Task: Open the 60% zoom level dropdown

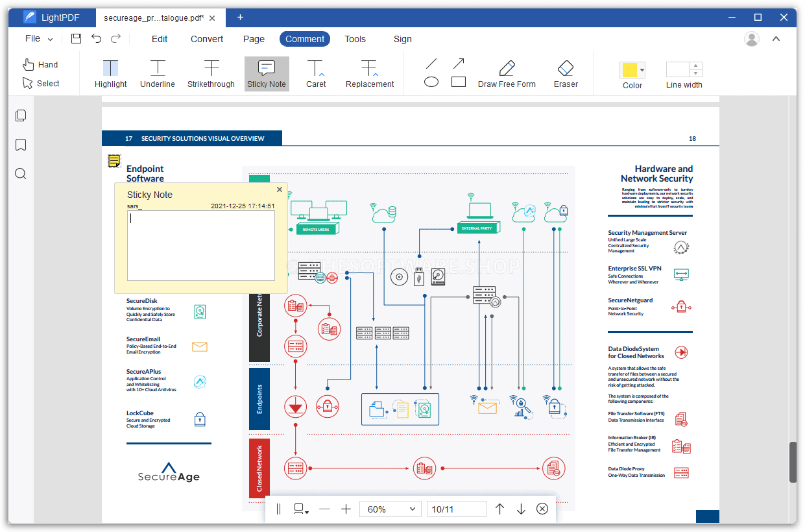Action: point(390,509)
